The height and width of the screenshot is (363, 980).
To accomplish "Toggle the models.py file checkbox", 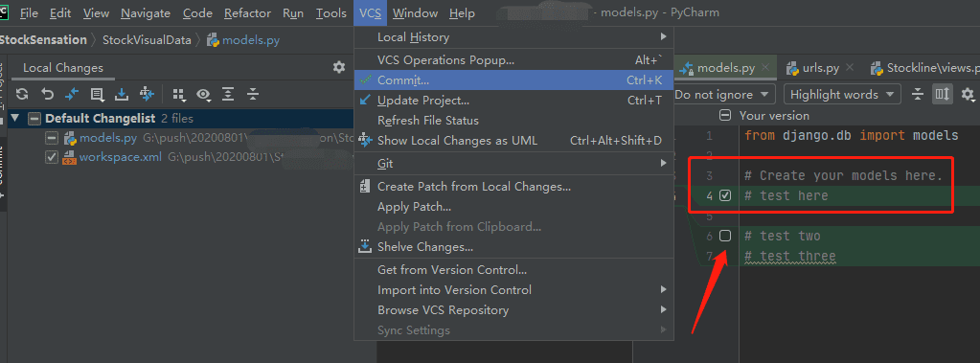I will [52, 138].
